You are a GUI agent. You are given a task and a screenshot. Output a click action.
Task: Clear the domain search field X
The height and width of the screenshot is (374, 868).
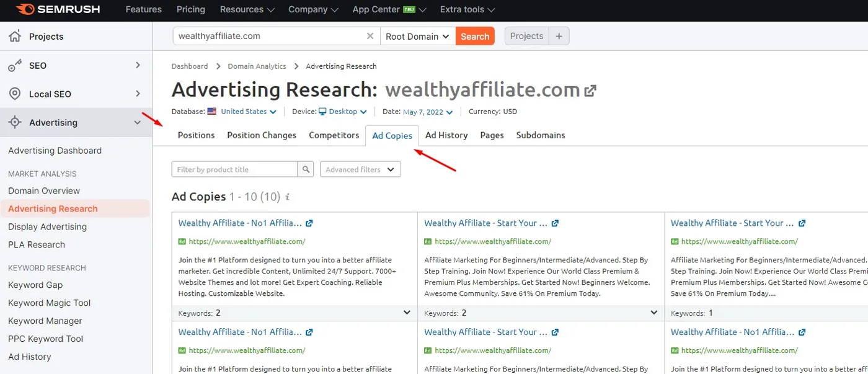click(x=370, y=36)
